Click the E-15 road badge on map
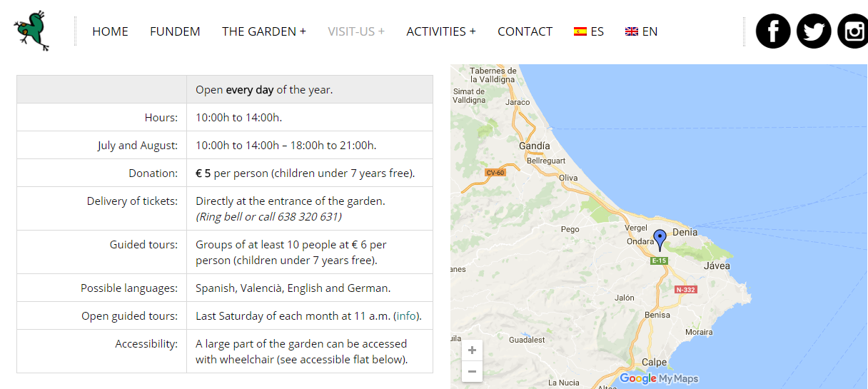868x389 pixels. [x=660, y=261]
